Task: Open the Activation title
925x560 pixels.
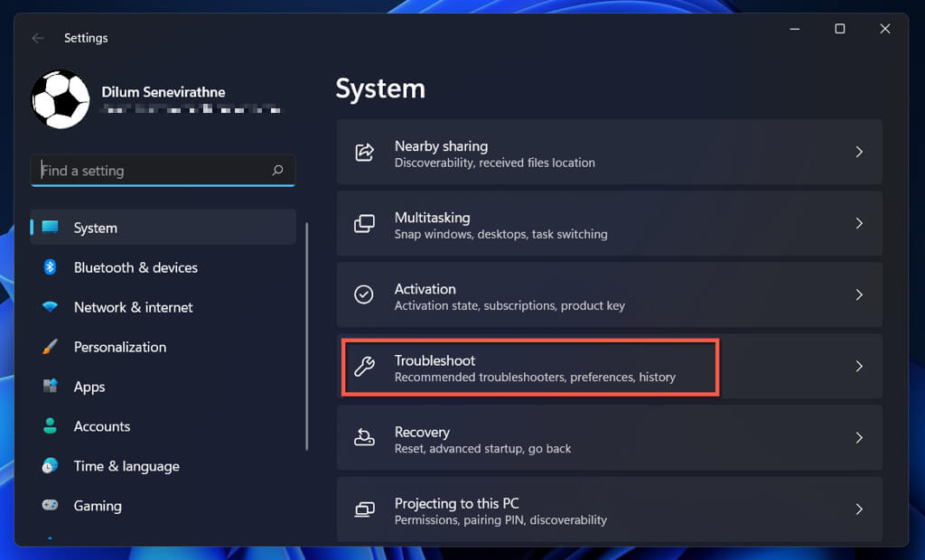Action: click(x=425, y=288)
